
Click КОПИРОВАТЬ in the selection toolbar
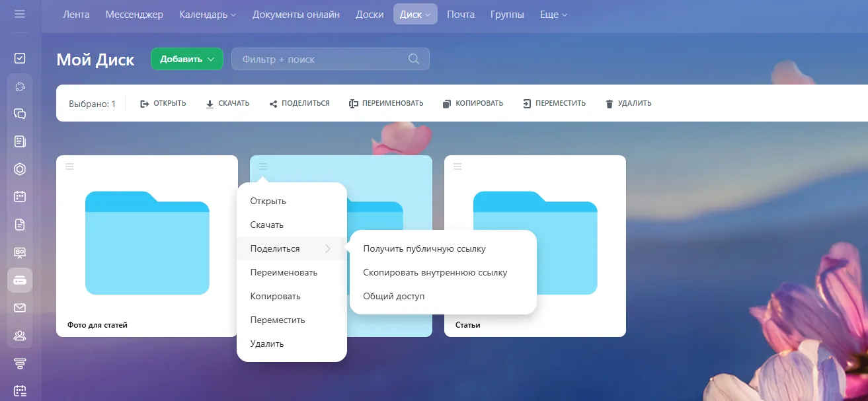point(473,104)
